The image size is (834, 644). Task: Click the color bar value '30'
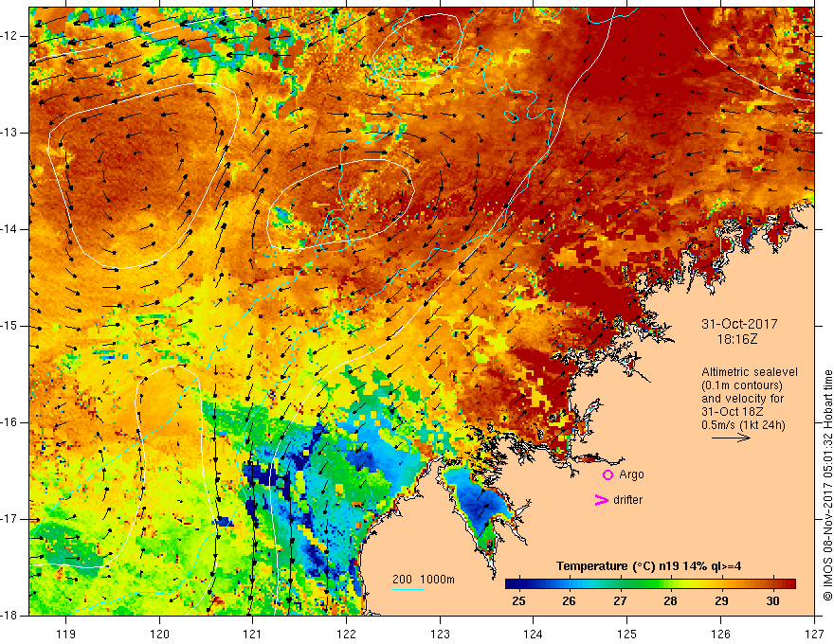pos(772,601)
